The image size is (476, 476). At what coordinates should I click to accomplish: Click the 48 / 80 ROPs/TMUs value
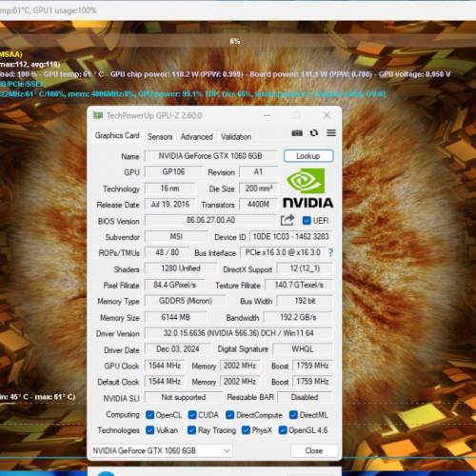[167, 252]
